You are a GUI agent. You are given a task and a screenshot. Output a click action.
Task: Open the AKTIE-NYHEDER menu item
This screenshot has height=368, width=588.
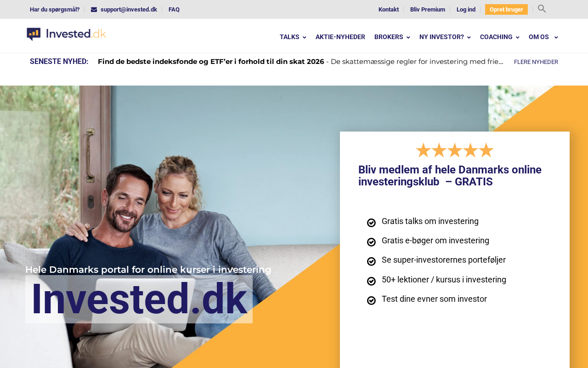click(x=340, y=37)
